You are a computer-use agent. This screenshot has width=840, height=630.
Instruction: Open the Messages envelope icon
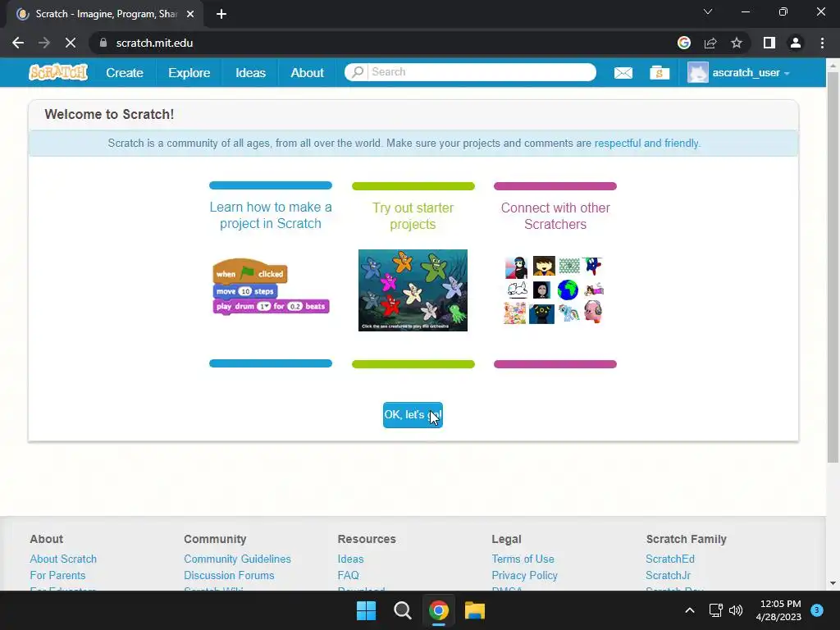coord(623,73)
